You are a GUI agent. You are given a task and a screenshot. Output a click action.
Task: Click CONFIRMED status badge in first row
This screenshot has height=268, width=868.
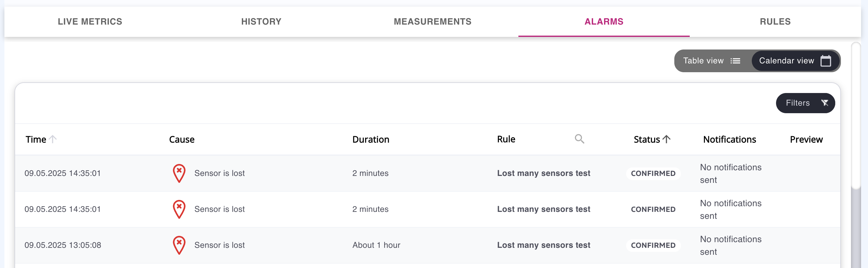(x=653, y=173)
